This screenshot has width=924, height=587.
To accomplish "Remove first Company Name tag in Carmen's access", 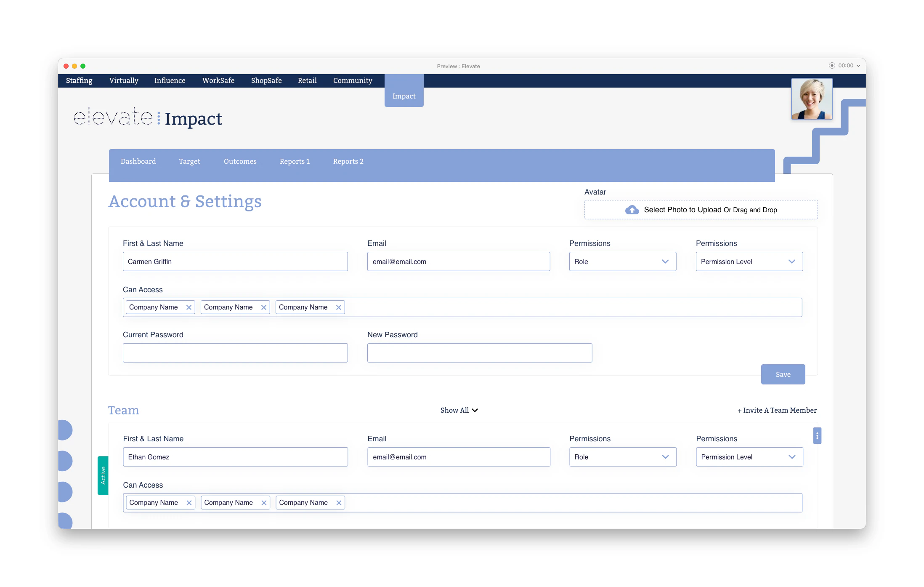I will (x=189, y=307).
